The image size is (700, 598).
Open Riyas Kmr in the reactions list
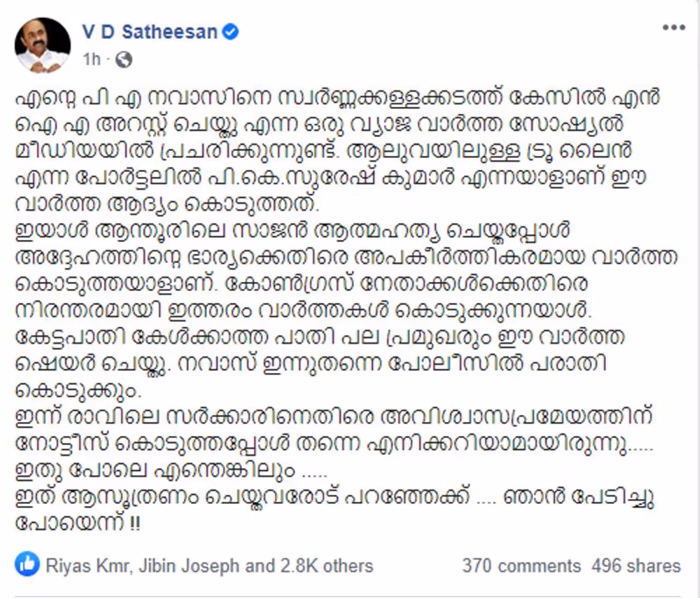(x=88, y=566)
